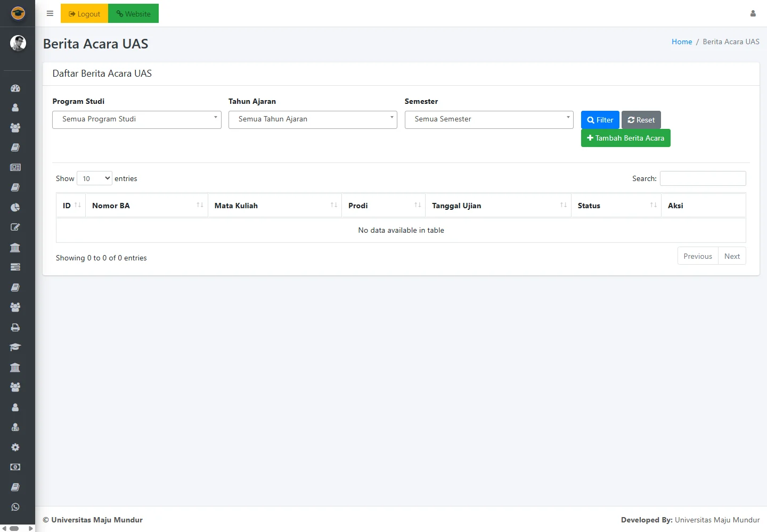Screen dimensions: 767x532
Task: Click the green Tambah Berita Acara button
Action: pyautogui.click(x=625, y=138)
